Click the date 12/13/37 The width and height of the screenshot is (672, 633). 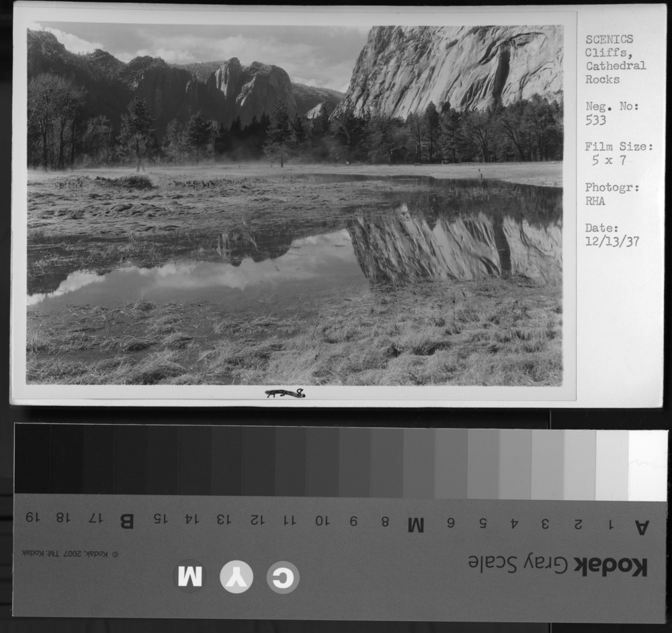pos(612,242)
